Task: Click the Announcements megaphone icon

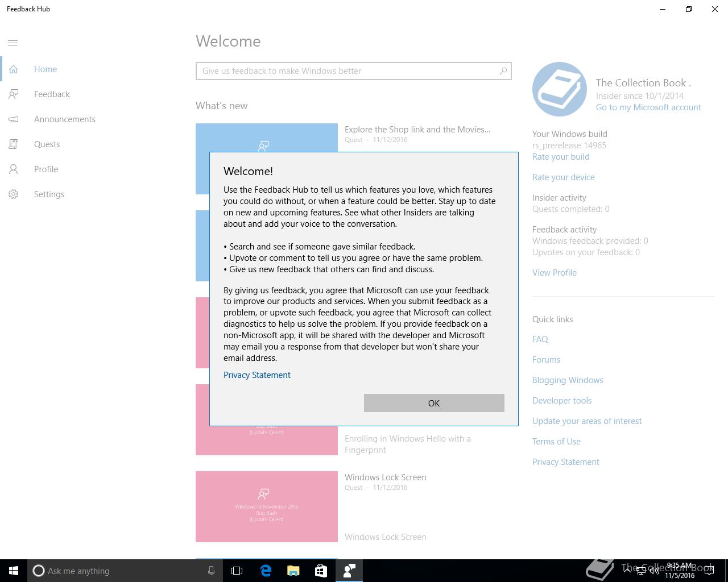Action: pyautogui.click(x=13, y=119)
